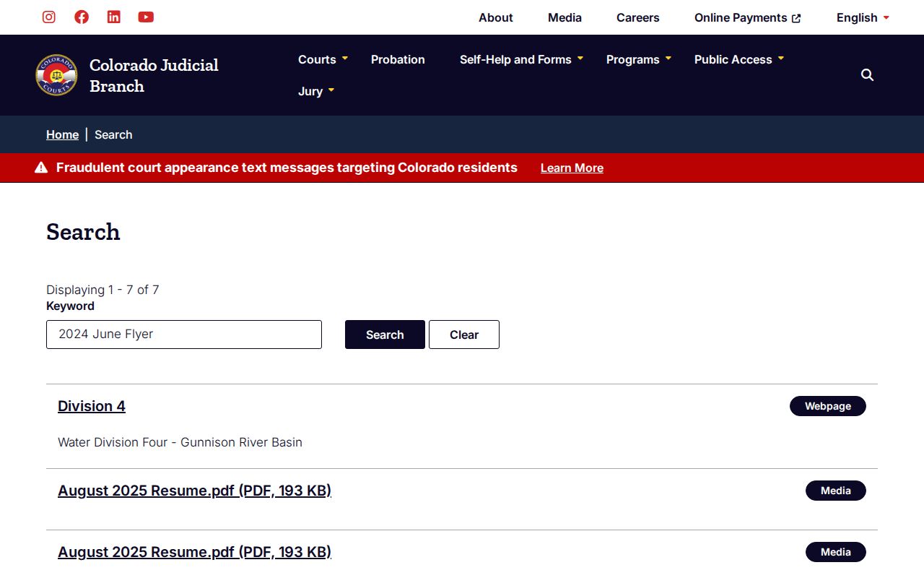Open the Media page in top bar
Screen dimensions: 924x578
pyautogui.click(x=565, y=17)
